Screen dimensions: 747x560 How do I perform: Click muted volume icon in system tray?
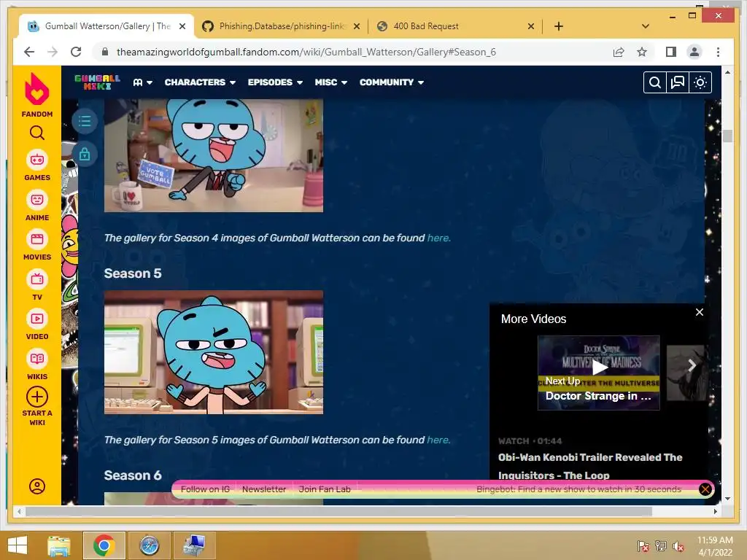click(678, 546)
